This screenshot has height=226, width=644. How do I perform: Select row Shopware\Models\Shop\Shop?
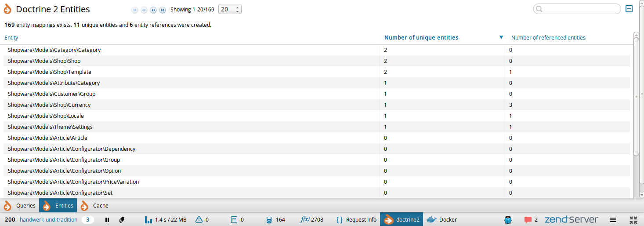317,61
